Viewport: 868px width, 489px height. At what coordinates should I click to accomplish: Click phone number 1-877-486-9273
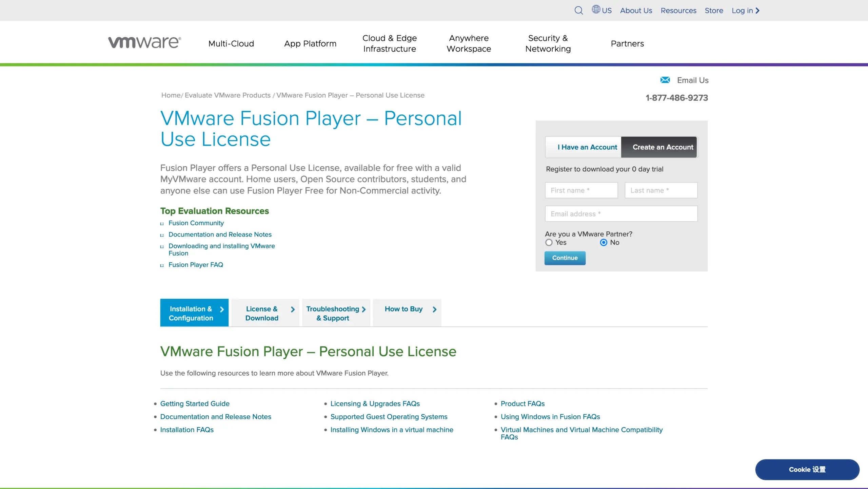(677, 98)
